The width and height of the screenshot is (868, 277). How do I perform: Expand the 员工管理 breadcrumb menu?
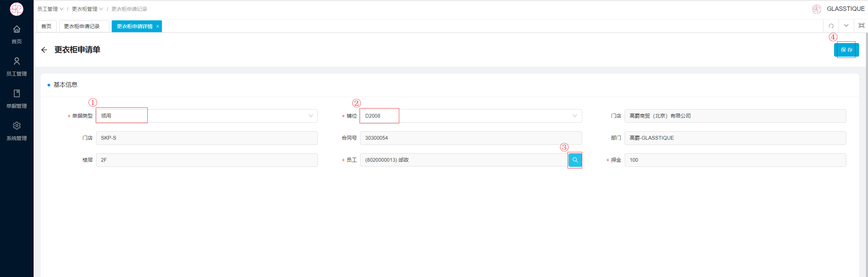[50, 9]
